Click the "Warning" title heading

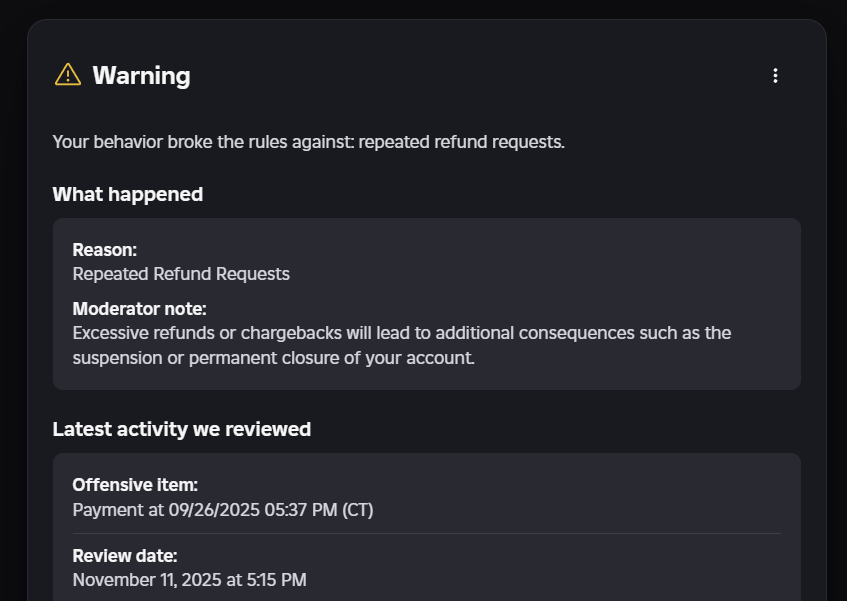click(141, 76)
